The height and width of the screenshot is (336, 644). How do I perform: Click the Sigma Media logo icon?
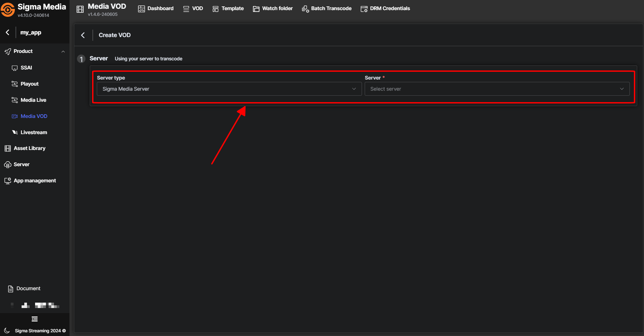[x=8, y=10]
